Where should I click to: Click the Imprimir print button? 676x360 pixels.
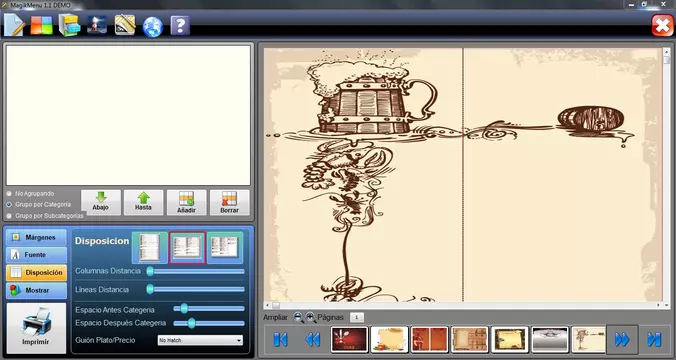point(36,328)
